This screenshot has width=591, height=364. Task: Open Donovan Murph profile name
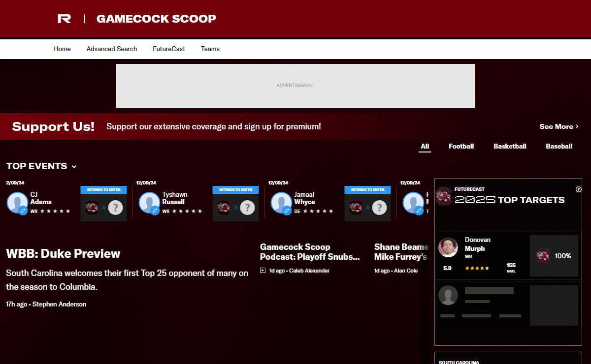tap(478, 244)
